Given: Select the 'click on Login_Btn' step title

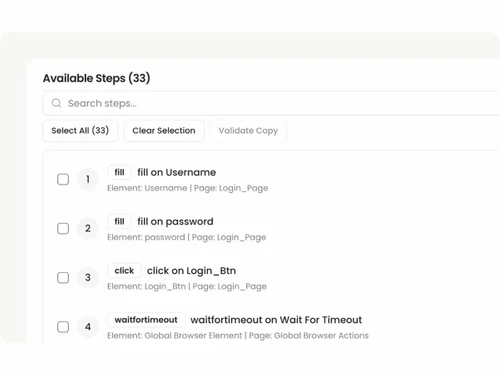Looking at the screenshot, I should [x=191, y=271].
